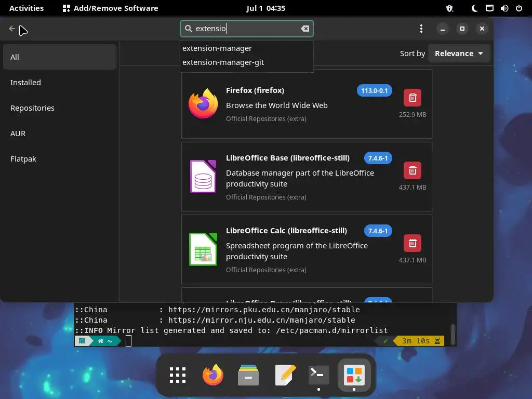
Task: Select the AUR category
Action: (60, 134)
